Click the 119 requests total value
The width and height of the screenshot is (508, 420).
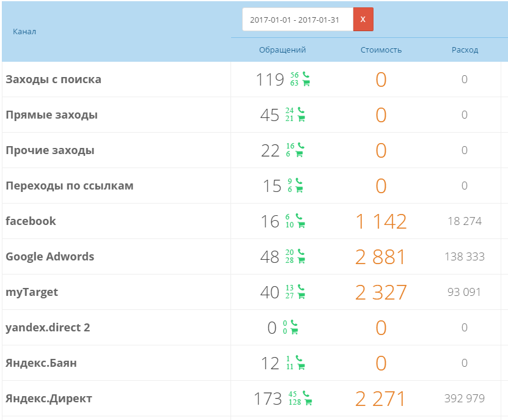click(x=270, y=79)
